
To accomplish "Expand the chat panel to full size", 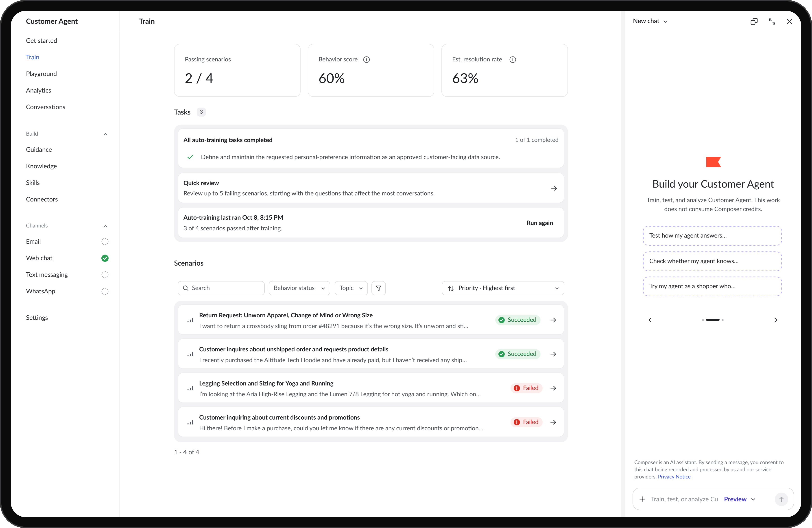I will [772, 22].
